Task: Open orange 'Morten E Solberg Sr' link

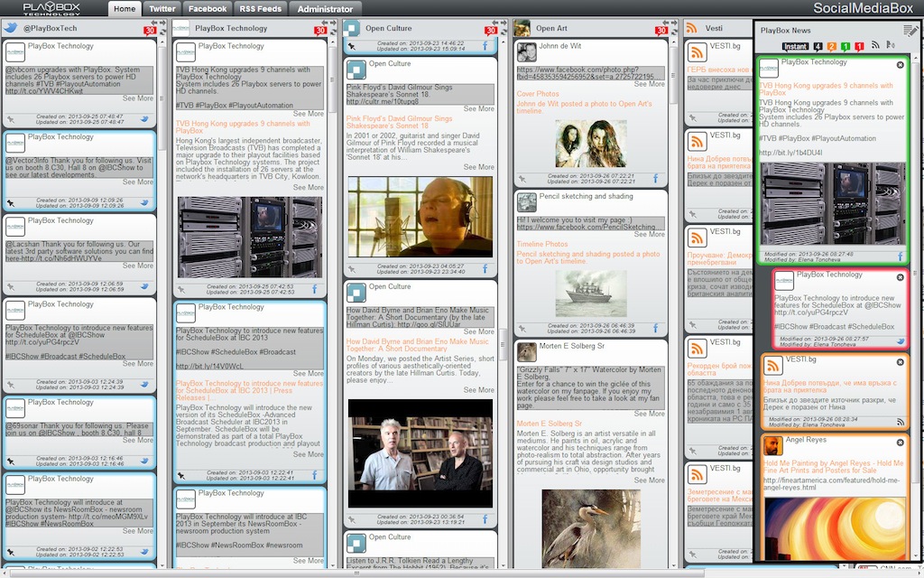Action: click(550, 424)
